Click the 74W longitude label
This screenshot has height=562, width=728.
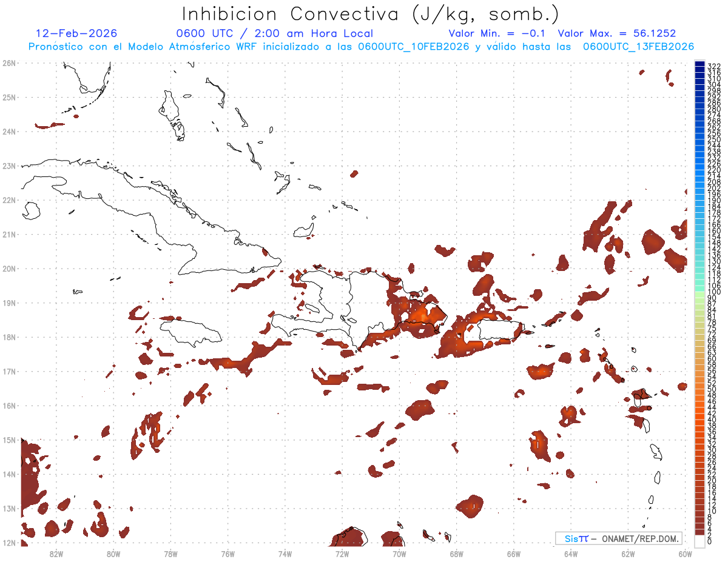pos(285,553)
